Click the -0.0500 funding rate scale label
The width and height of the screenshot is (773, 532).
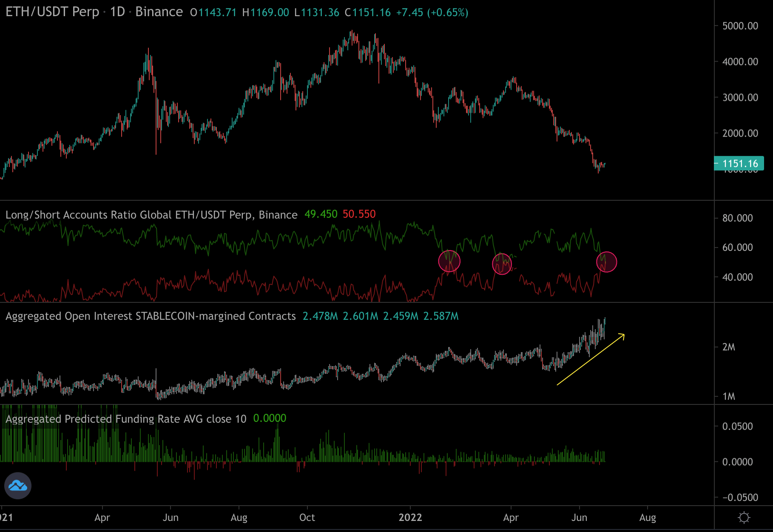(739, 498)
